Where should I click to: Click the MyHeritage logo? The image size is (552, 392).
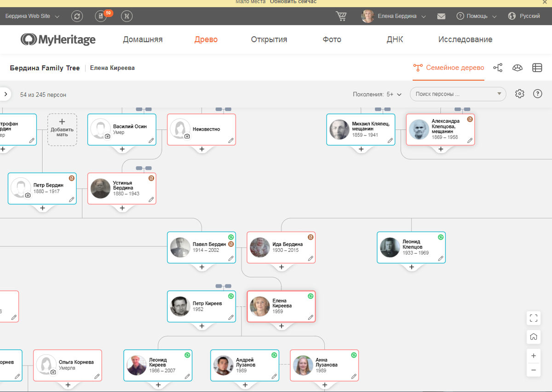(58, 40)
